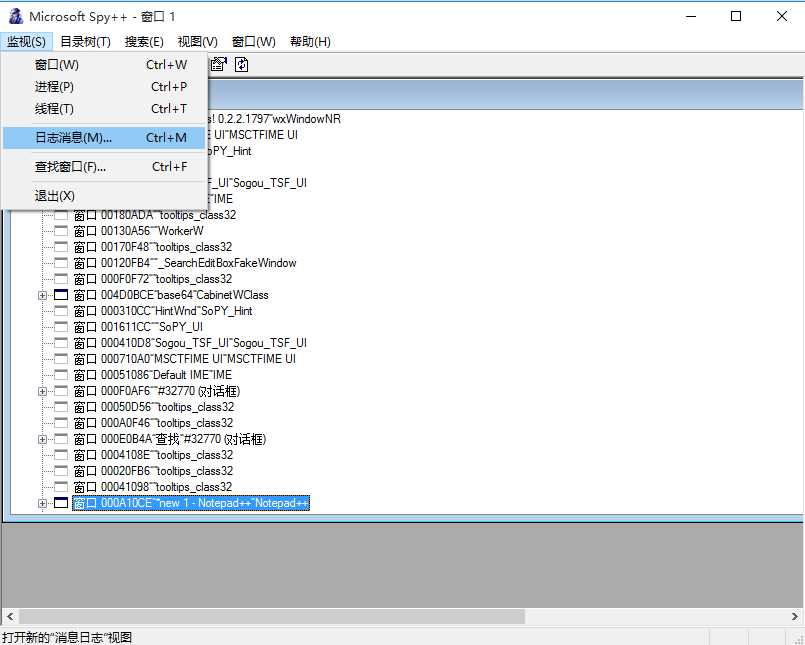Image resolution: width=805 pixels, height=645 pixels.
Task: Expand the 000F0AF6 #32770 dialog node
Action: tap(43, 391)
